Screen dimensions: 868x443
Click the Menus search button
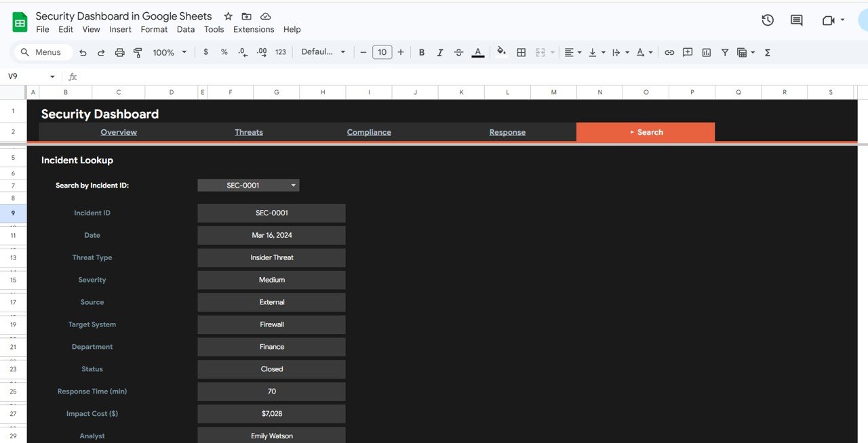[42, 51]
